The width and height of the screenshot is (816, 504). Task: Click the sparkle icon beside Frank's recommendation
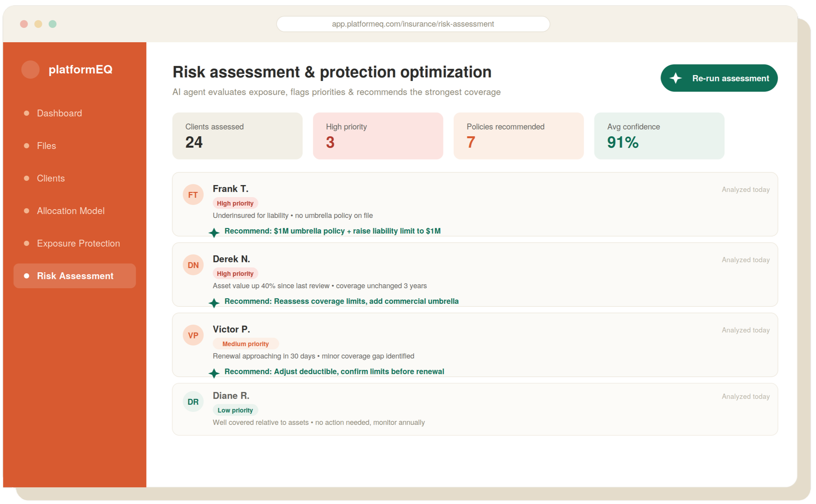[x=214, y=232]
